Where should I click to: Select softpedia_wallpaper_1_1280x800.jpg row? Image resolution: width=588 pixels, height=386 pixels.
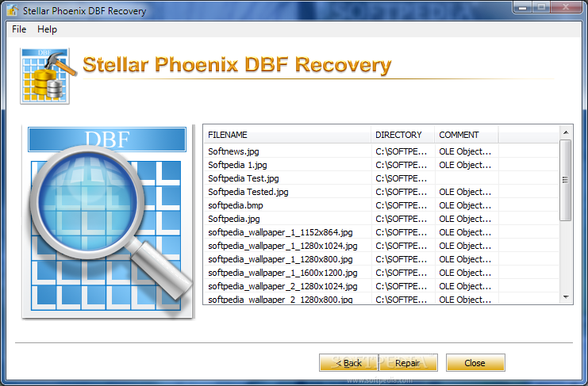click(x=381, y=259)
